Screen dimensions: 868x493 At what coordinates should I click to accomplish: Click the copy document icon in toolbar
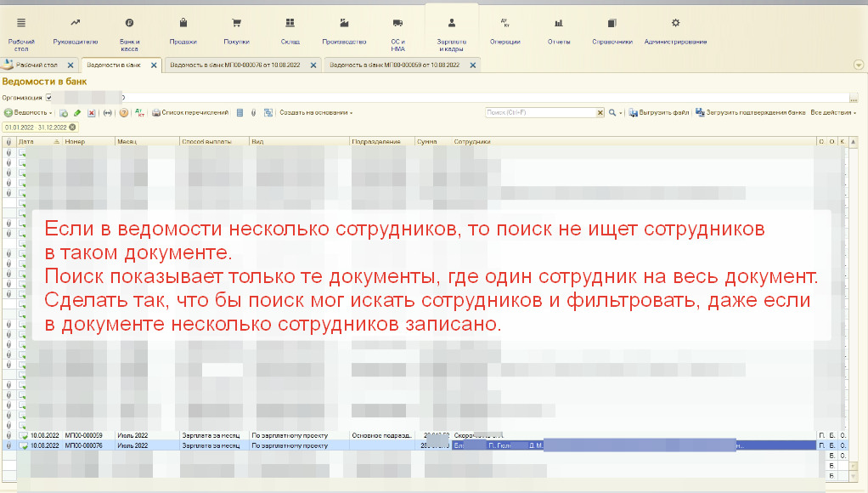(64, 112)
